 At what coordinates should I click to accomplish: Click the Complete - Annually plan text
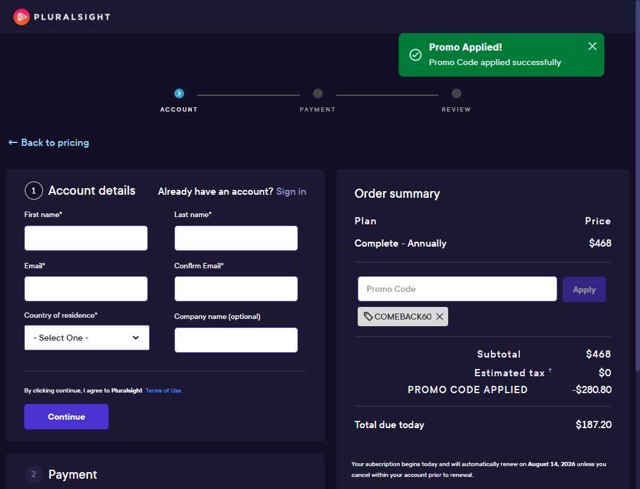400,243
